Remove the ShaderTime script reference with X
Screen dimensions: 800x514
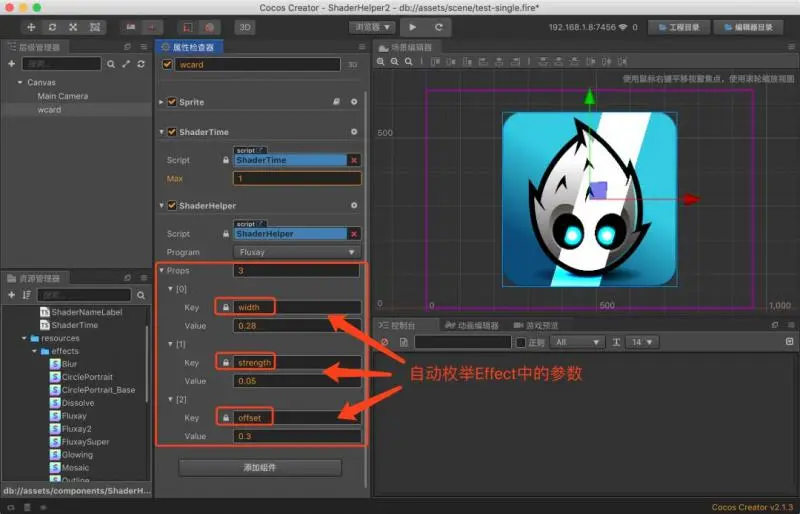[x=354, y=160]
